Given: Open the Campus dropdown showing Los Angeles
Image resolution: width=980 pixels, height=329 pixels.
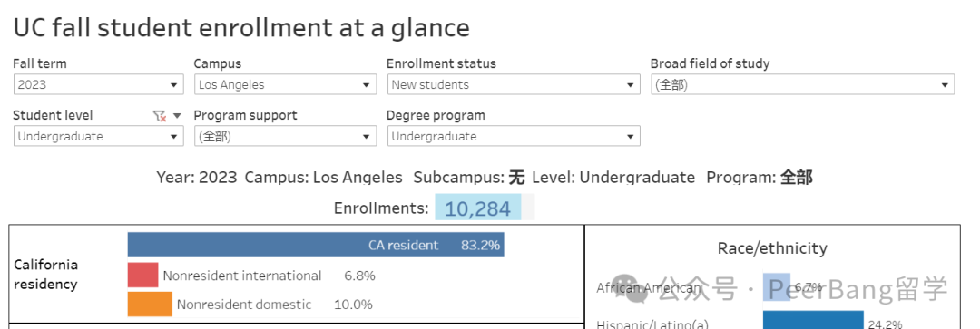Looking at the screenshot, I should click(285, 85).
